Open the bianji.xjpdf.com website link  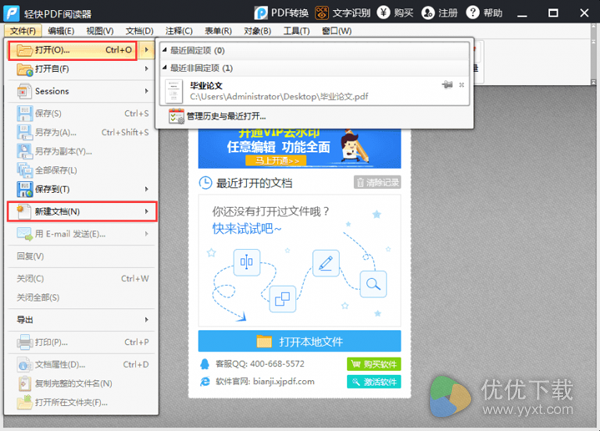[284, 382]
